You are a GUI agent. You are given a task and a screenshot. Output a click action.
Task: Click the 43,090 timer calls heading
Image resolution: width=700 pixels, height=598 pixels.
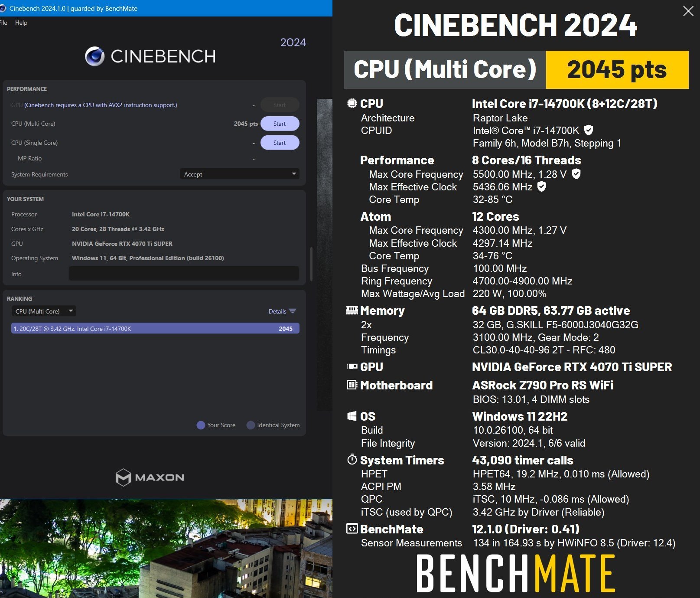pos(523,460)
